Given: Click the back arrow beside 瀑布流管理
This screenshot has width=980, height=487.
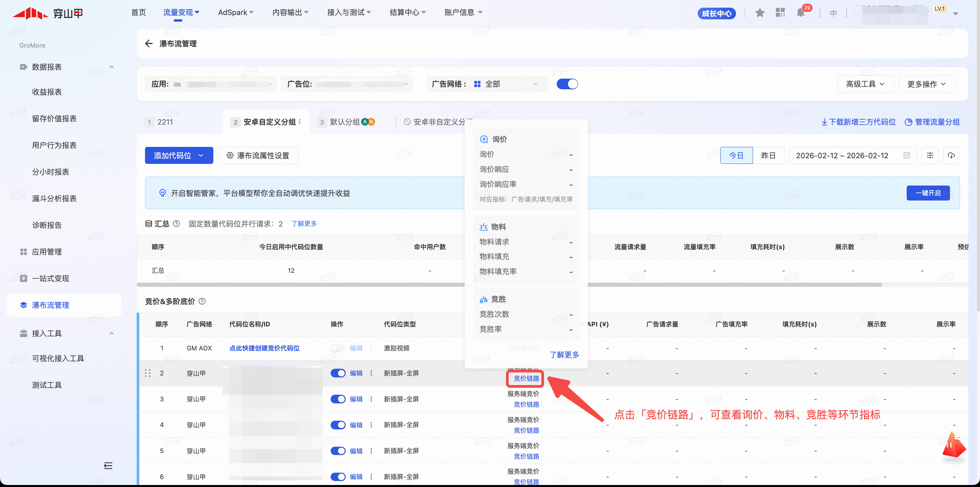Looking at the screenshot, I should (149, 44).
